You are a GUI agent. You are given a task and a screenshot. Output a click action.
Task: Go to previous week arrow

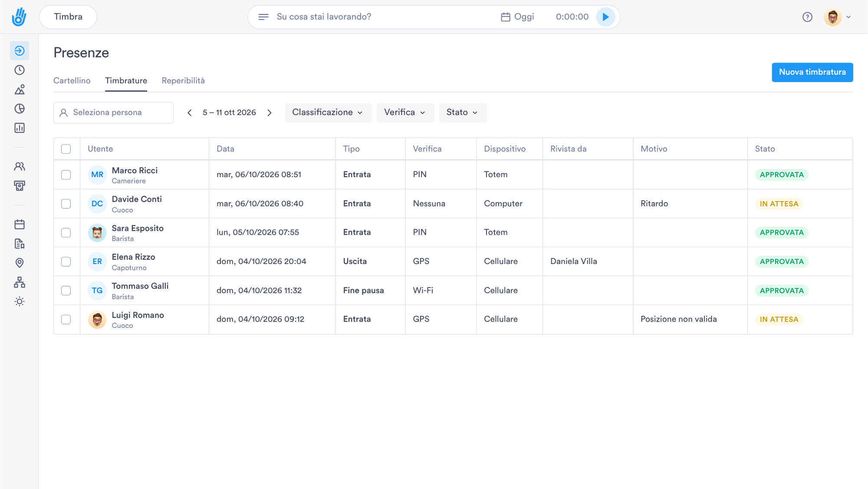(x=189, y=113)
